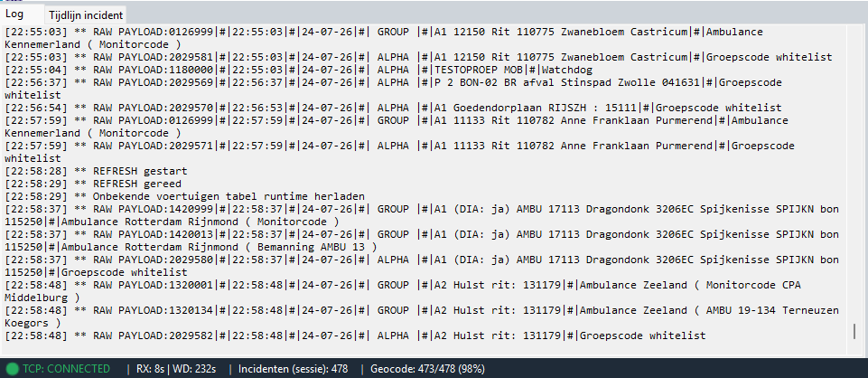Click the log scrollbar thumb
The image size is (868, 378).
tap(856, 332)
